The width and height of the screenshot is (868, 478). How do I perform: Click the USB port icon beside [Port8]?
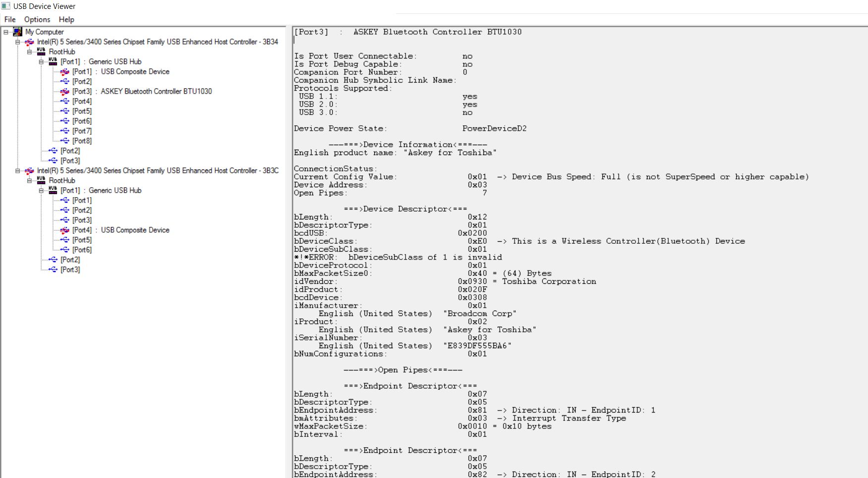[x=65, y=141]
